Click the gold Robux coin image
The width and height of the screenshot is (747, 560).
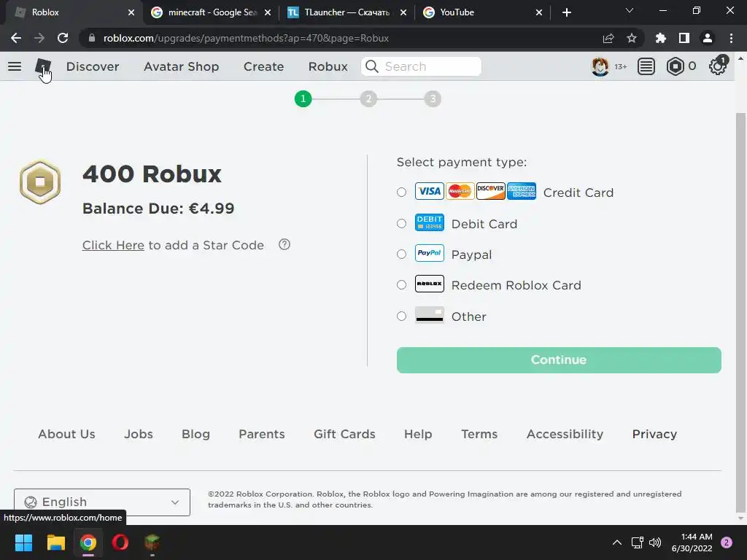click(40, 182)
